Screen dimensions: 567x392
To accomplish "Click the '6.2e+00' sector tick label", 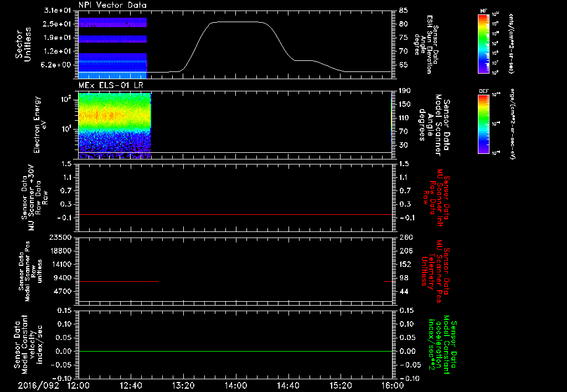I will (57, 65).
